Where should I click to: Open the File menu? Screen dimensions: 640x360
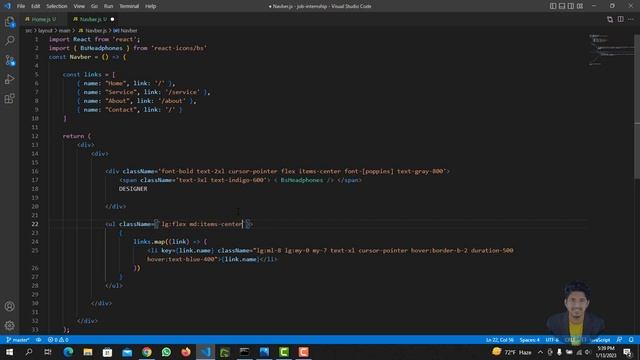pos(21,6)
